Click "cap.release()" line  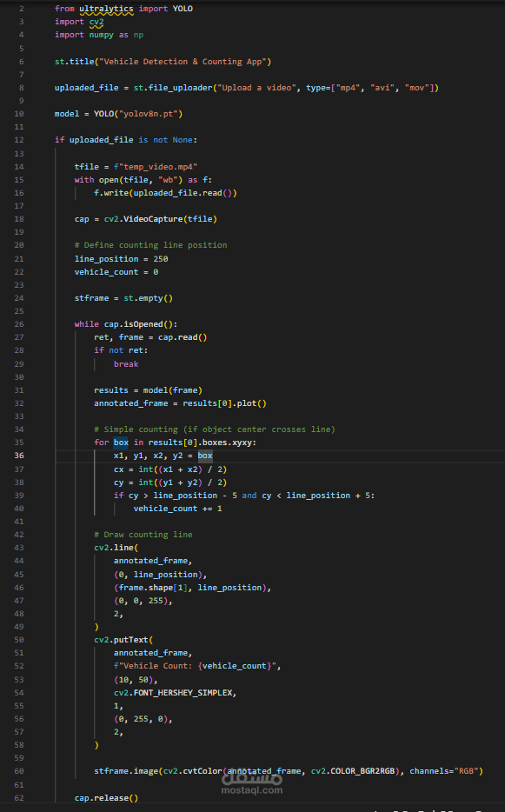[106, 798]
